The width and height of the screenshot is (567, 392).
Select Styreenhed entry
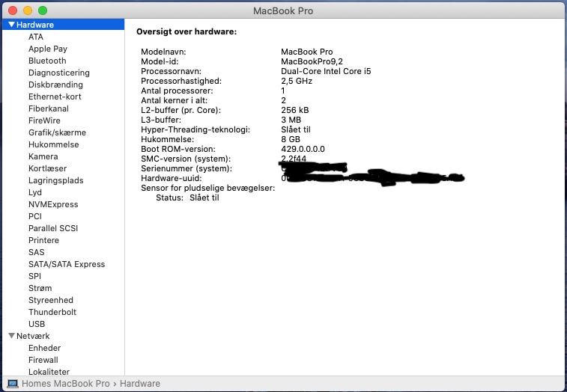pyautogui.click(x=51, y=300)
